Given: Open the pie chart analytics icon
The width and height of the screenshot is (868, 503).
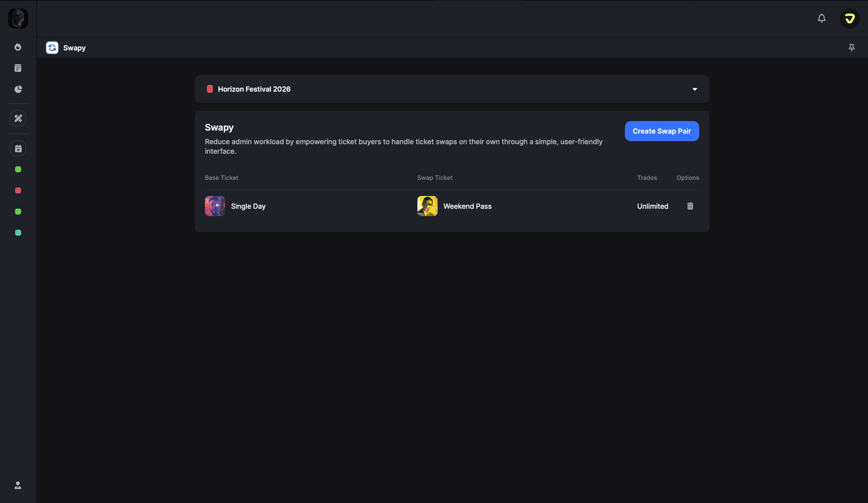Looking at the screenshot, I should click(x=18, y=89).
